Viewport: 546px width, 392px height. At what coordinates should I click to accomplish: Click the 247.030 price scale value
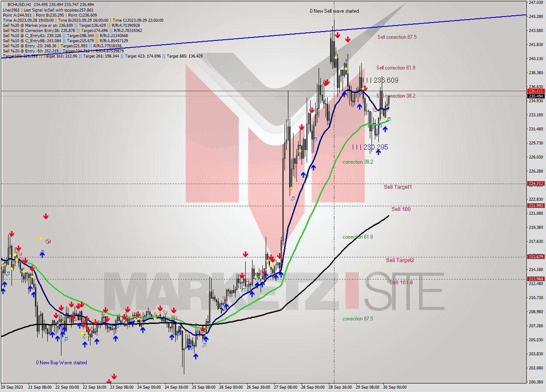click(x=536, y=3)
